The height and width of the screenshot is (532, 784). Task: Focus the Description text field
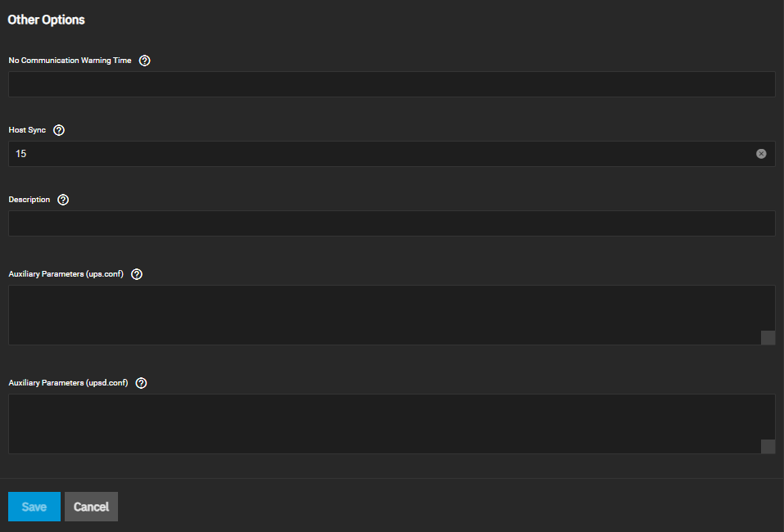pyautogui.click(x=391, y=223)
